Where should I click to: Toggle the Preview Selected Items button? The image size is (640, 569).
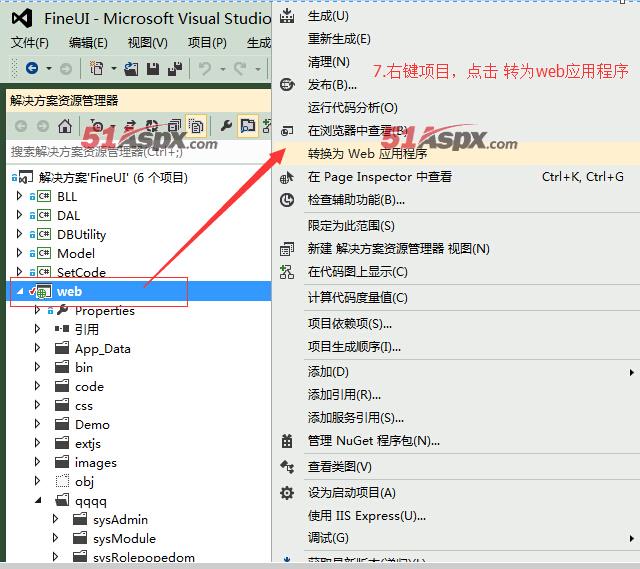click(x=247, y=126)
